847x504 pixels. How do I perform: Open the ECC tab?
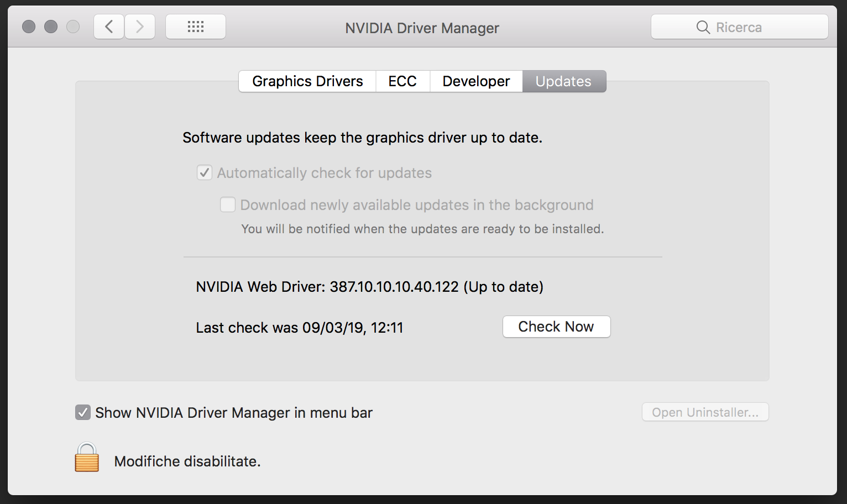(x=402, y=81)
